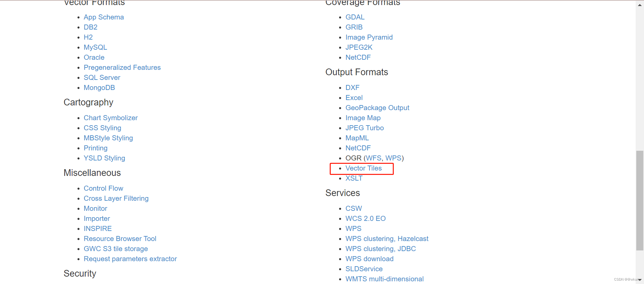Open the GRIB link
The width and height of the screenshot is (644, 284).
point(354,27)
